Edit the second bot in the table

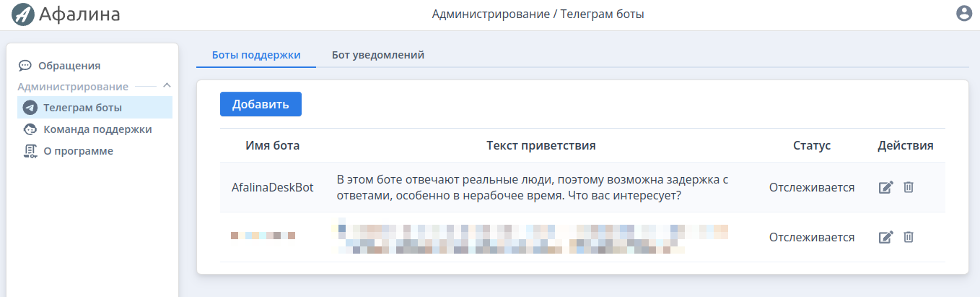(886, 237)
